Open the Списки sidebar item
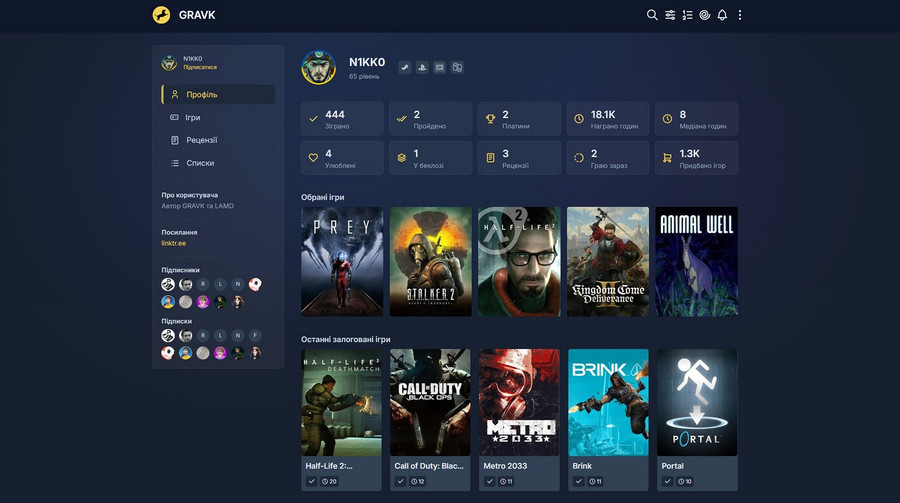 218,163
